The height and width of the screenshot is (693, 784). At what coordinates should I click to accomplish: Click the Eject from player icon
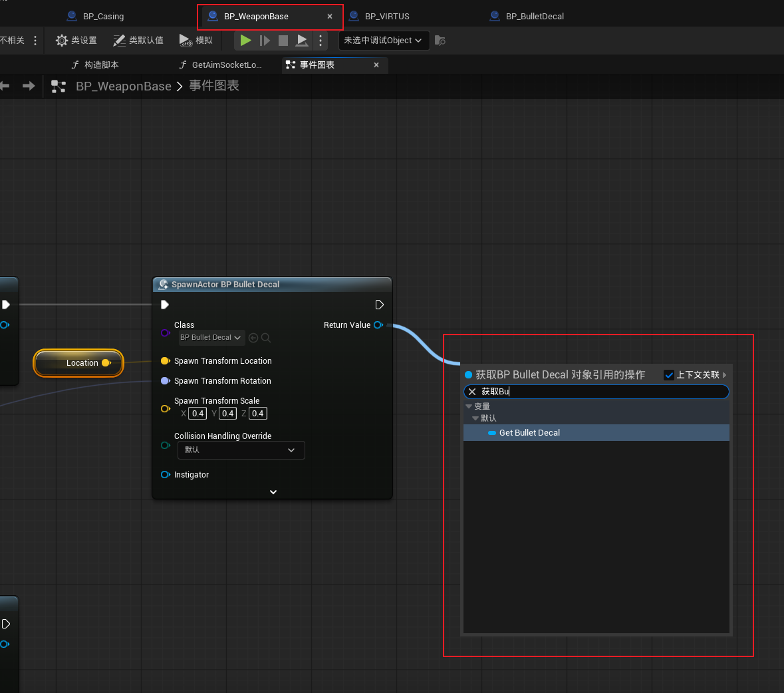pyautogui.click(x=301, y=40)
